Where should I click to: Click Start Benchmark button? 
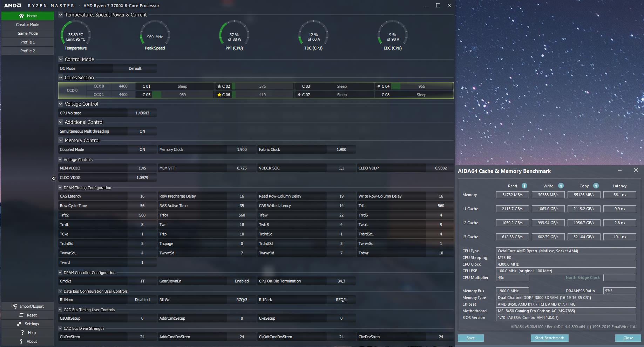click(549, 338)
